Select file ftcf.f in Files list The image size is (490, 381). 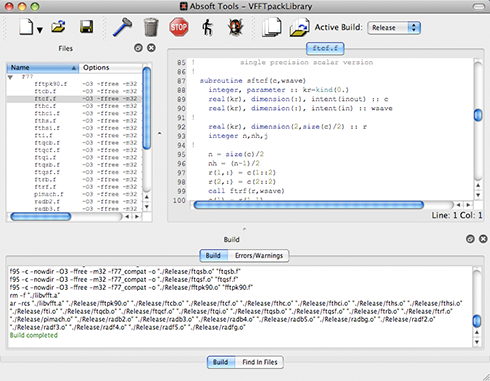click(x=45, y=99)
